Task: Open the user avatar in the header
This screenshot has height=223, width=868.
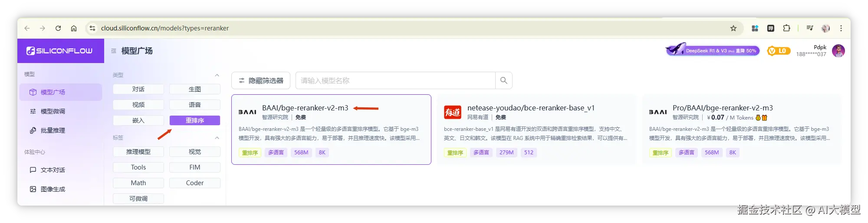Action: tap(838, 51)
